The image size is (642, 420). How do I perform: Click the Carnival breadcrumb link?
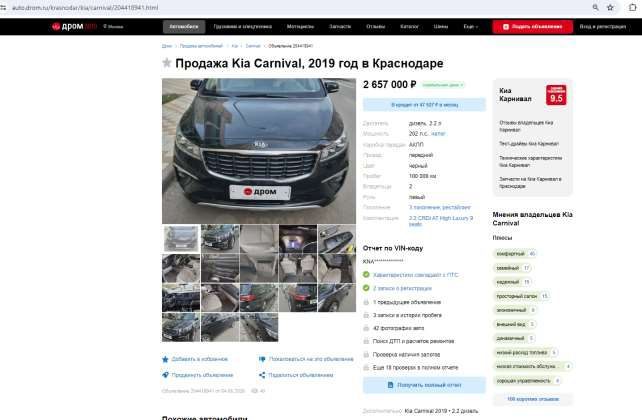click(x=253, y=46)
